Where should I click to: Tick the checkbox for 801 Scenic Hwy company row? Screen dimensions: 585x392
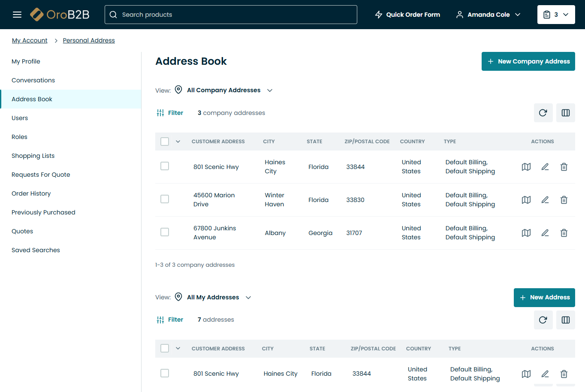click(x=165, y=166)
